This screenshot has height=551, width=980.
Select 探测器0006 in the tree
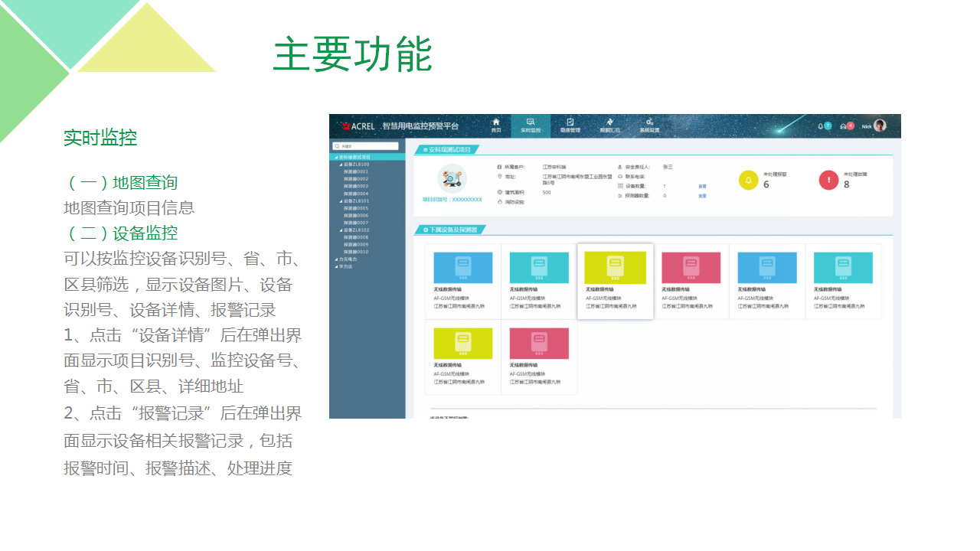pos(356,215)
